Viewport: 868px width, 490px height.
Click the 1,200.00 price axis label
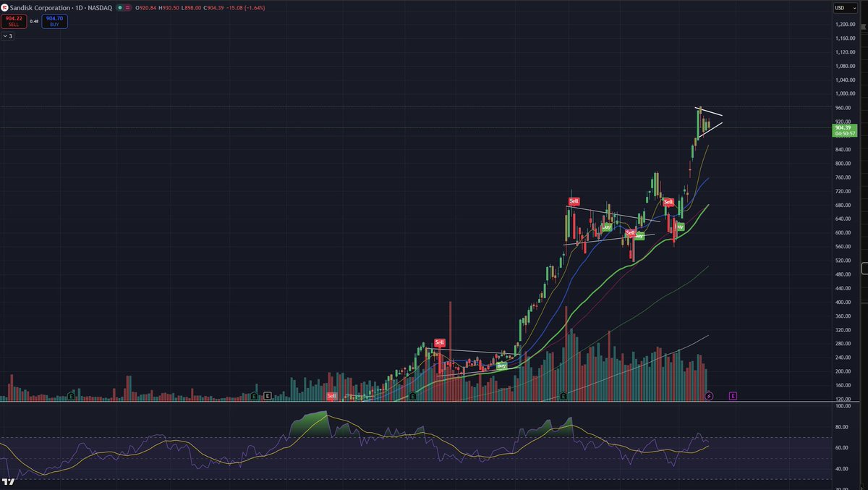tap(845, 24)
